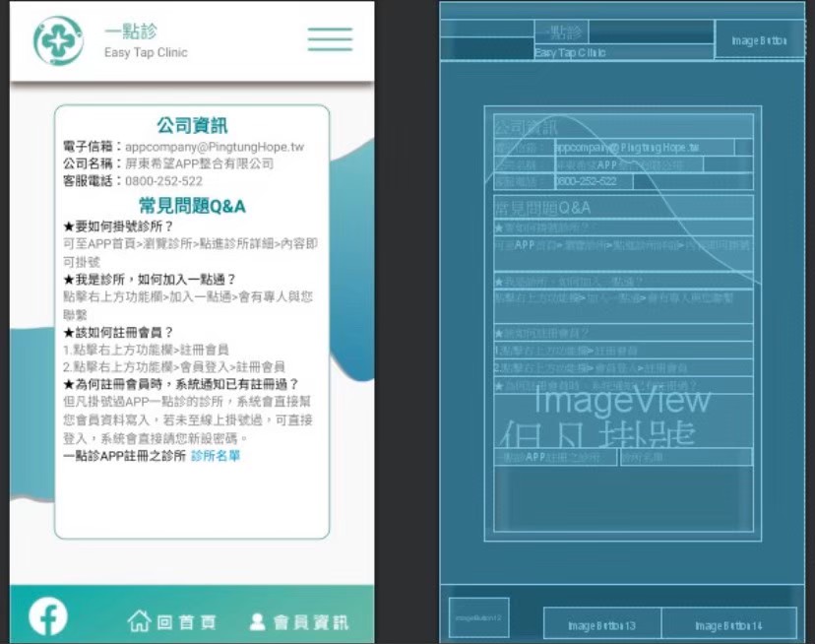Viewport: 815px width, 644px height.
Task: Click the 回首頁 home label
Action: (x=186, y=622)
